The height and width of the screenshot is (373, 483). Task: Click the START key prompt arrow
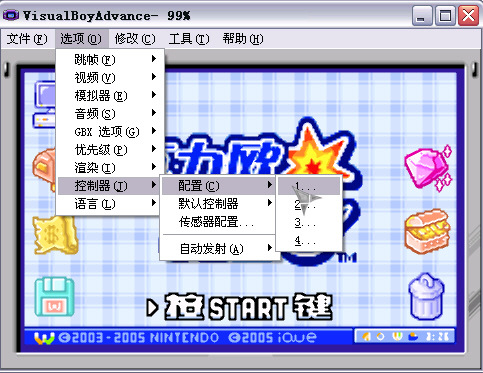coord(152,308)
